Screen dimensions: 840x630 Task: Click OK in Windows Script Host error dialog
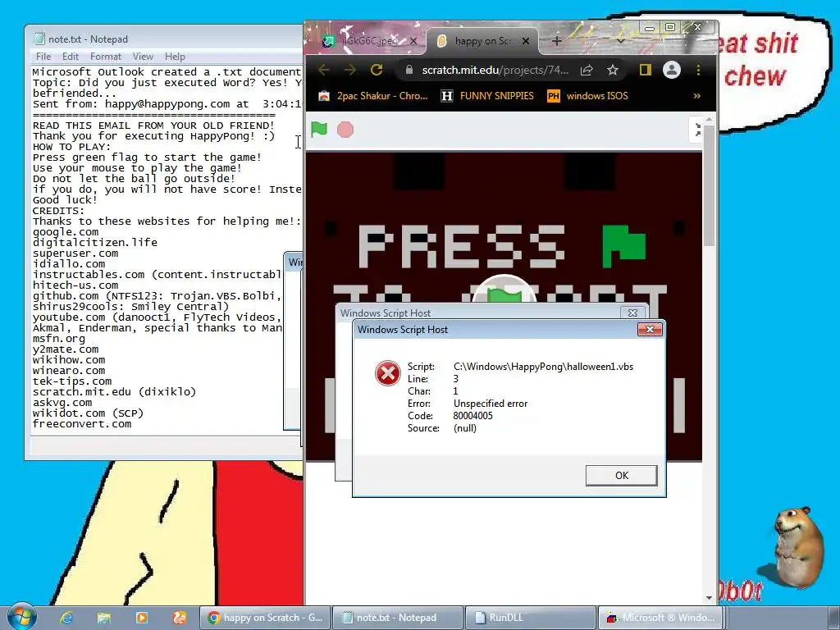pos(621,475)
